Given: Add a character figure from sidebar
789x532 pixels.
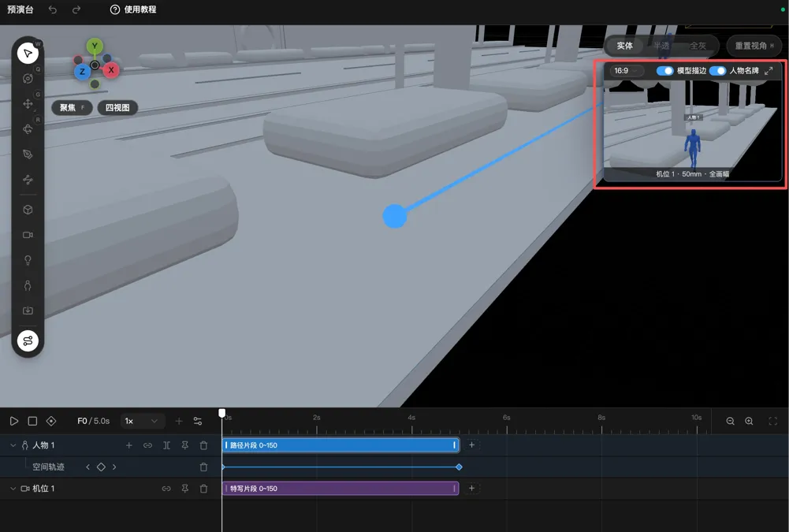Looking at the screenshot, I should click(28, 285).
